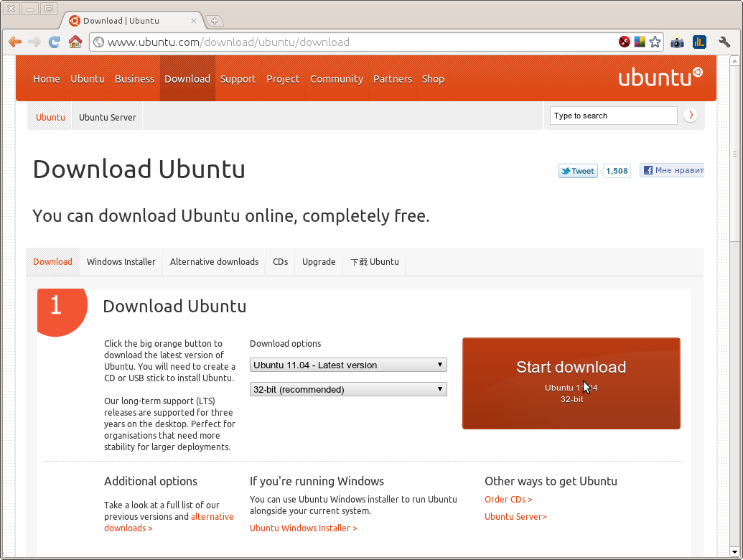Image resolution: width=743 pixels, height=560 pixels.
Task: Click the browser Back arrow
Action: click(15, 42)
